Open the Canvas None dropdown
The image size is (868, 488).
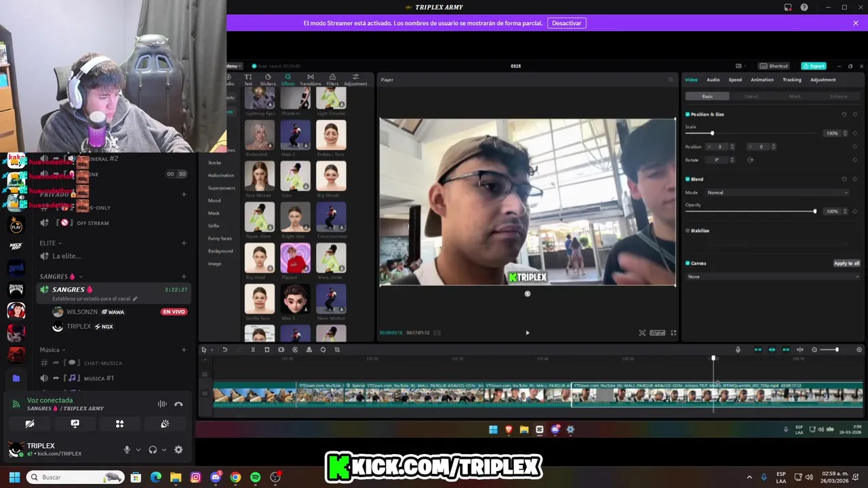point(773,277)
